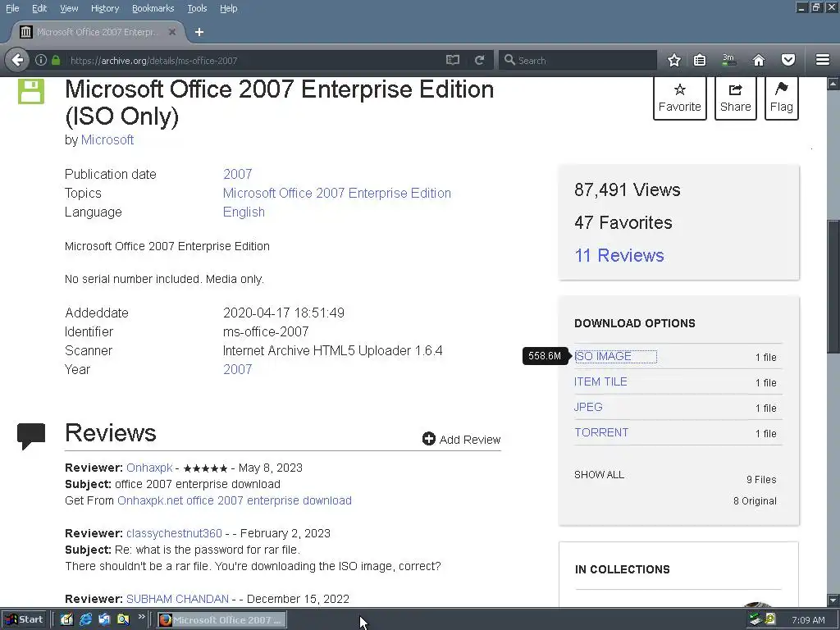The image size is (840, 630).
Task: Click the Year 2007 link
Action: [237, 370]
